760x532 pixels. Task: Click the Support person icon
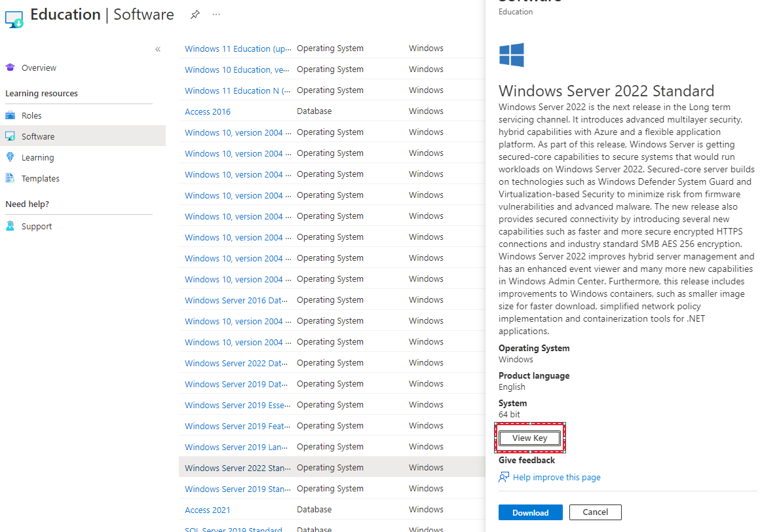[10, 226]
